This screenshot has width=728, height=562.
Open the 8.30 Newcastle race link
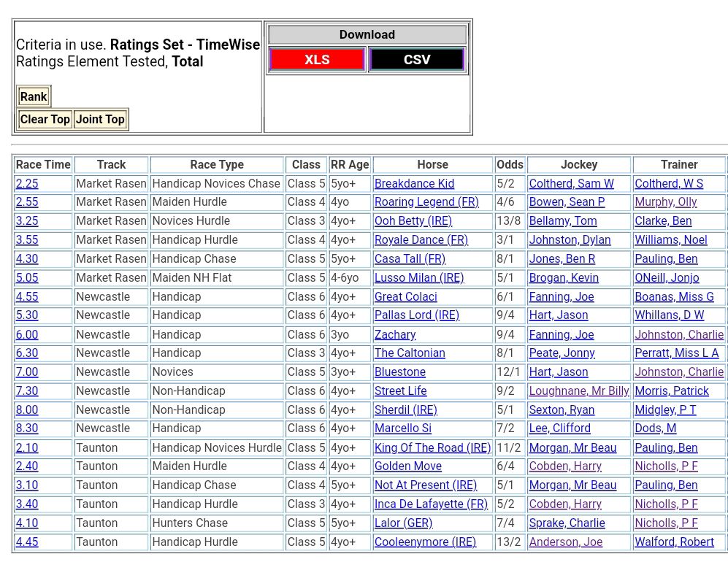(x=27, y=428)
